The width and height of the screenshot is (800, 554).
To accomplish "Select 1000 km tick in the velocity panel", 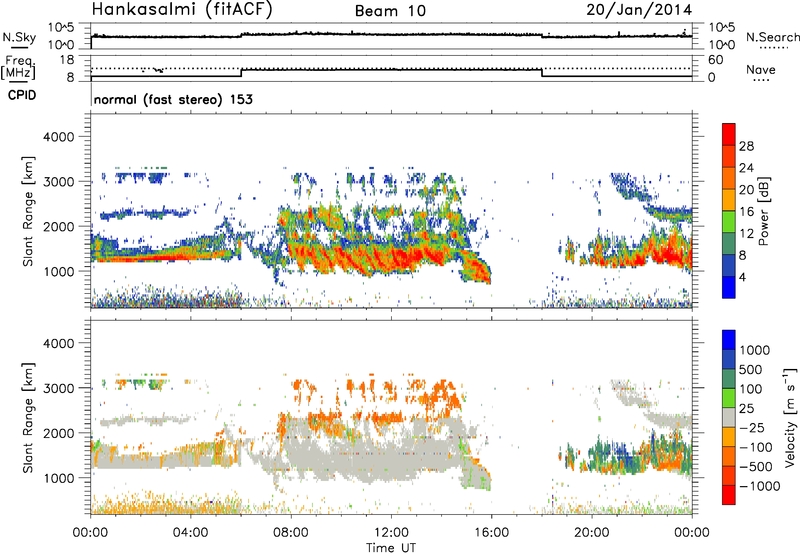I will coord(58,478).
